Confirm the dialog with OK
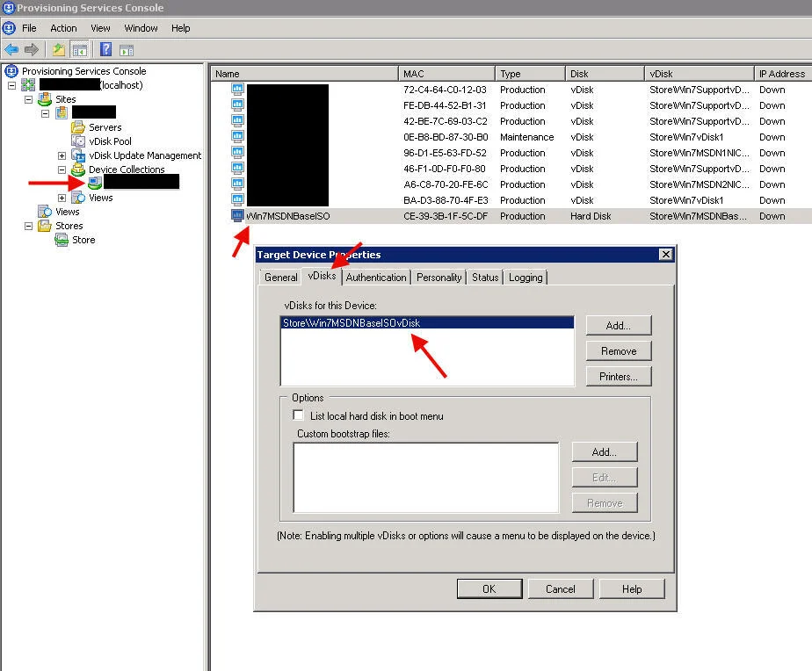This screenshot has width=812, height=671. pos(489,589)
